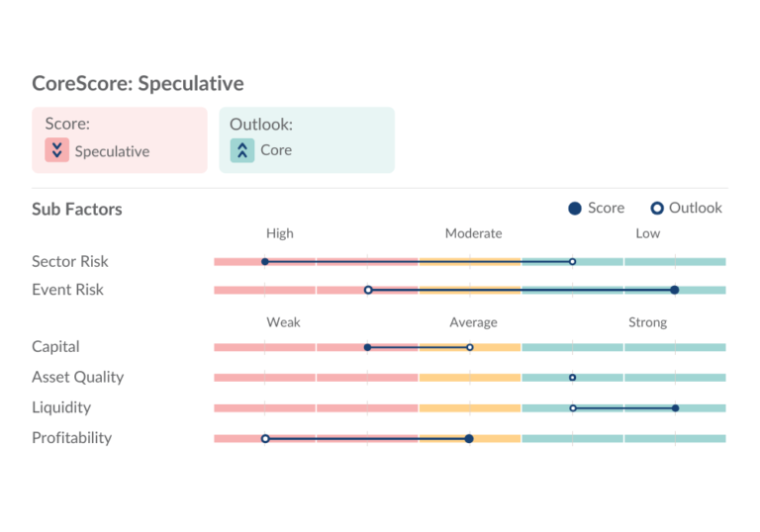Click the Event Risk filled score marker
Viewport: 760px width, 532px height.
pyautogui.click(x=674, y=290)
